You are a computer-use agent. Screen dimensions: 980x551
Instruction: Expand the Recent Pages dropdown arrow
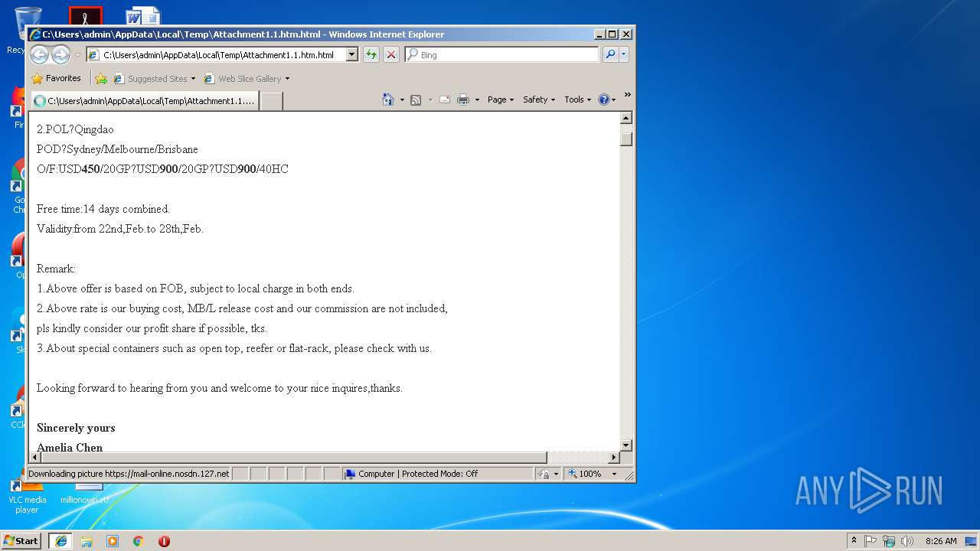(x=77, y=55)
